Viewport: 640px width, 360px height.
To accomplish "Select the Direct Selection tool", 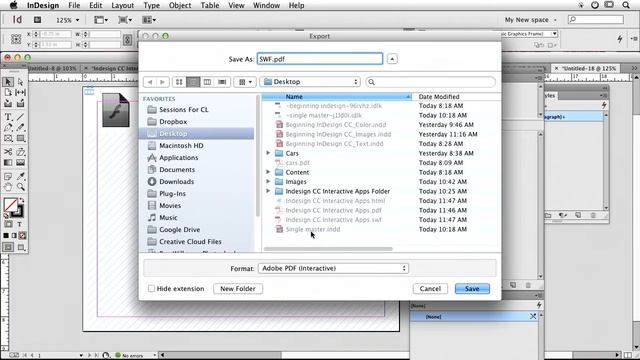I will (x=20, y=82).
